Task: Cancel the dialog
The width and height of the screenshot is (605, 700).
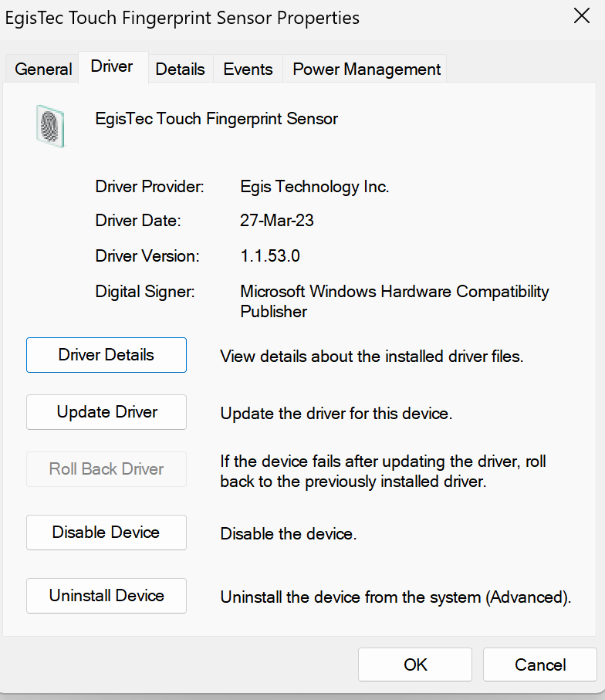Action: (540, 664)
